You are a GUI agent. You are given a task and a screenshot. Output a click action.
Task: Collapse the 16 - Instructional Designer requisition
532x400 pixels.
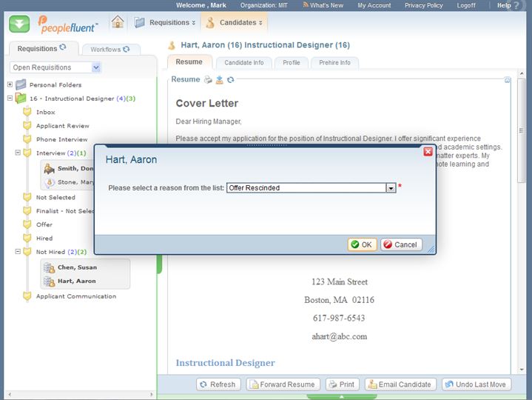click(x=10, y=99)
